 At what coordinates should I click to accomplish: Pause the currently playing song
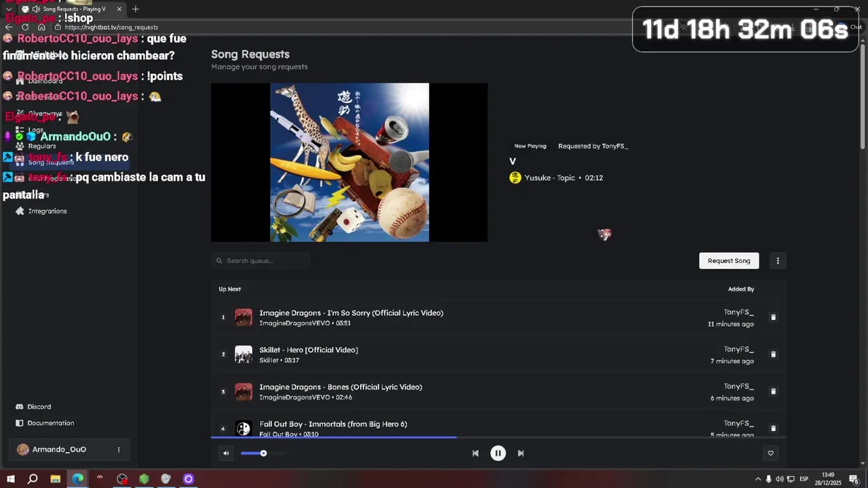click(x=498, y=453)
